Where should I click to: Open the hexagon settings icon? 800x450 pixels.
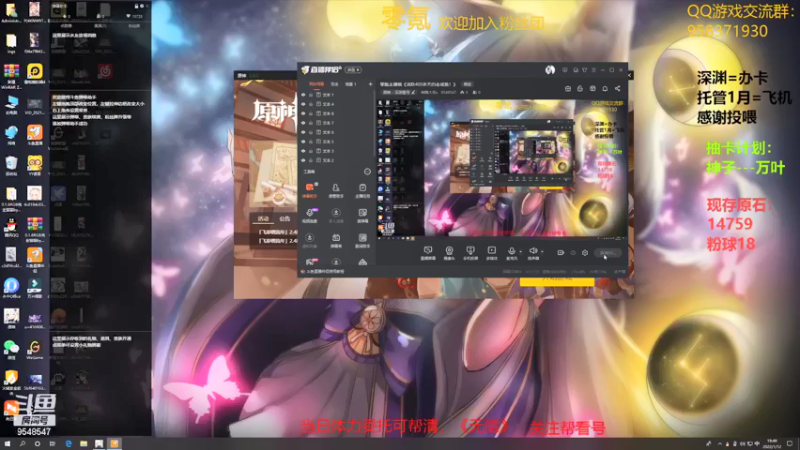[585, 253]
